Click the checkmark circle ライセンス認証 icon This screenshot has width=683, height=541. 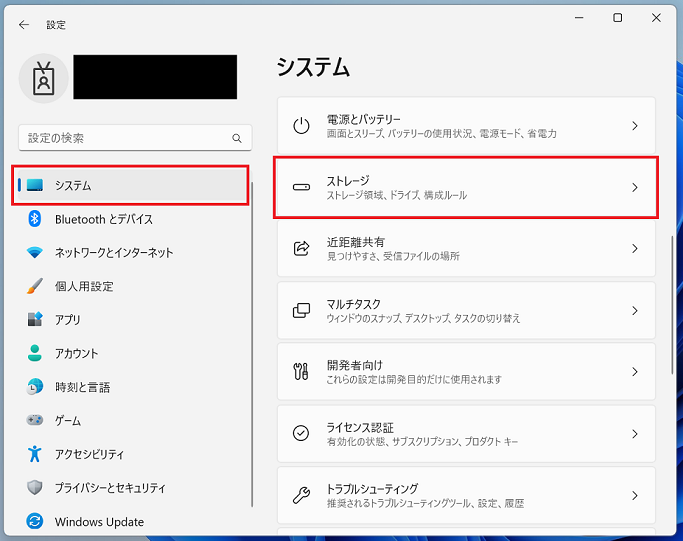click(x=301, y=433)
